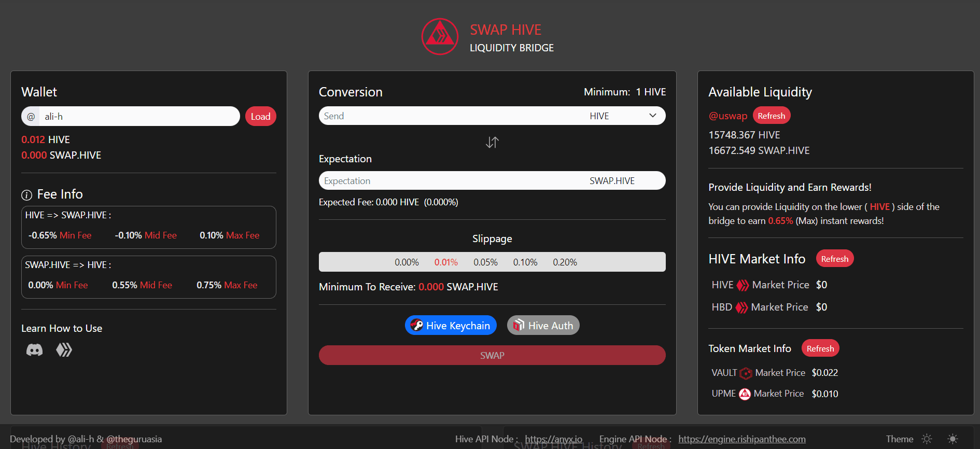Click the -0.10% Mid Fee value
This screenshot has width=980, height=449.
coord(146,235)
